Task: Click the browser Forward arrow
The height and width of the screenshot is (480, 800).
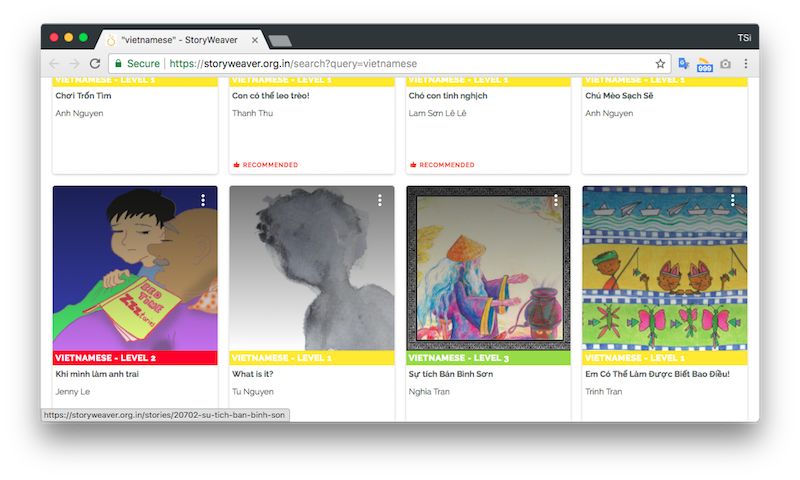Action: click(74, 64)
